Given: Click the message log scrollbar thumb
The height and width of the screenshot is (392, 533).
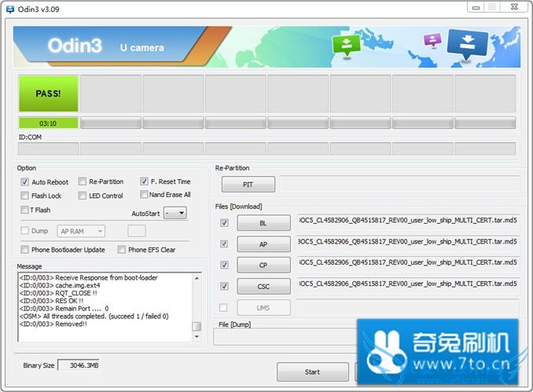Looking at the screenshot, I should coord(197,327).
